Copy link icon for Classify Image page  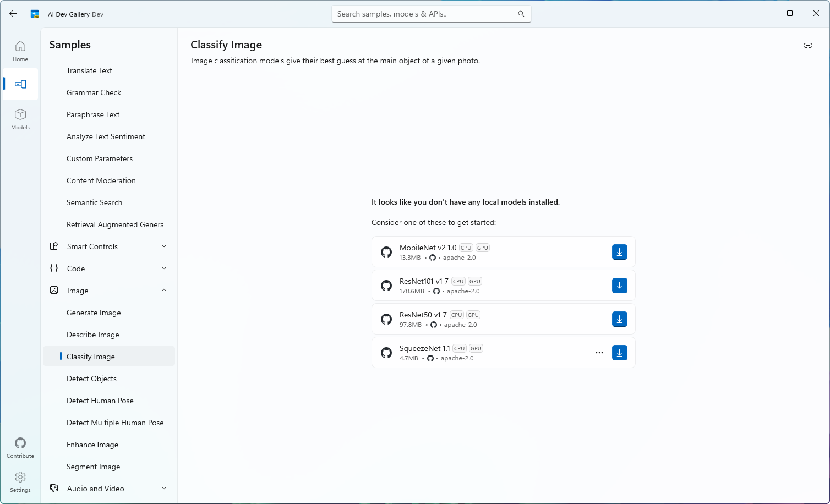pos(807,45)
